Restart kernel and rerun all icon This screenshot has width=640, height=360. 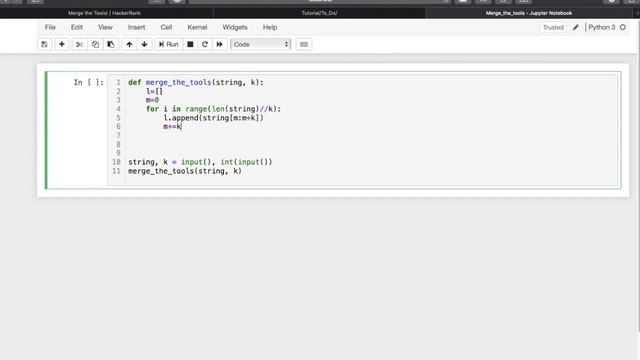click(220, 44)
